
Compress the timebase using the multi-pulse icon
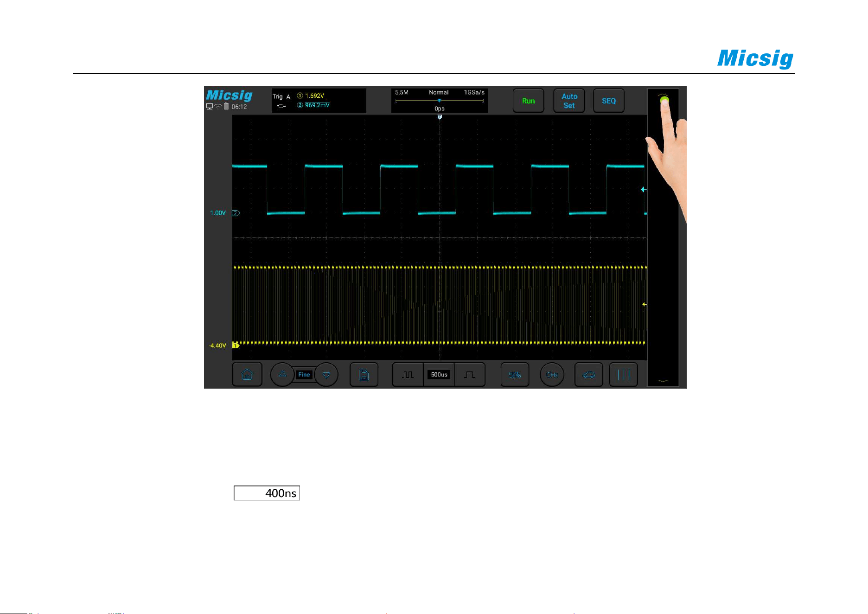[408, 375]
